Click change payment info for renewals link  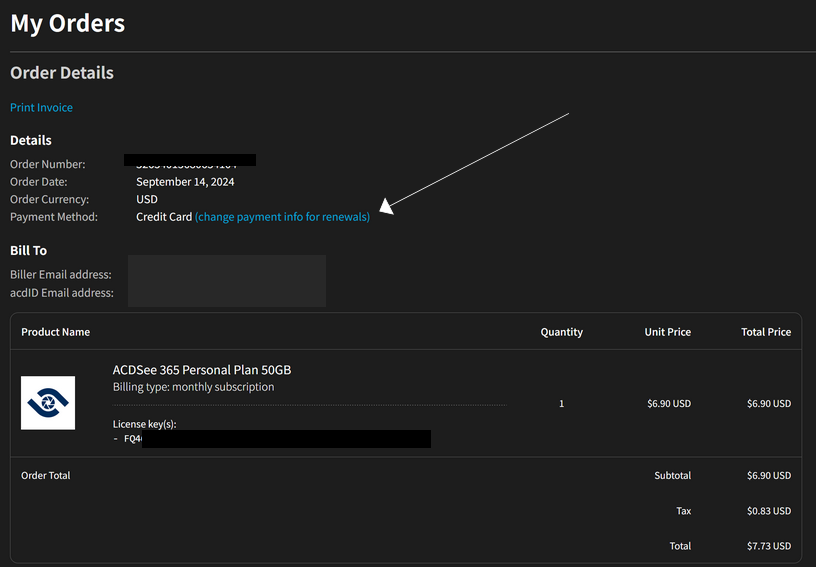(x=282, y=216)
